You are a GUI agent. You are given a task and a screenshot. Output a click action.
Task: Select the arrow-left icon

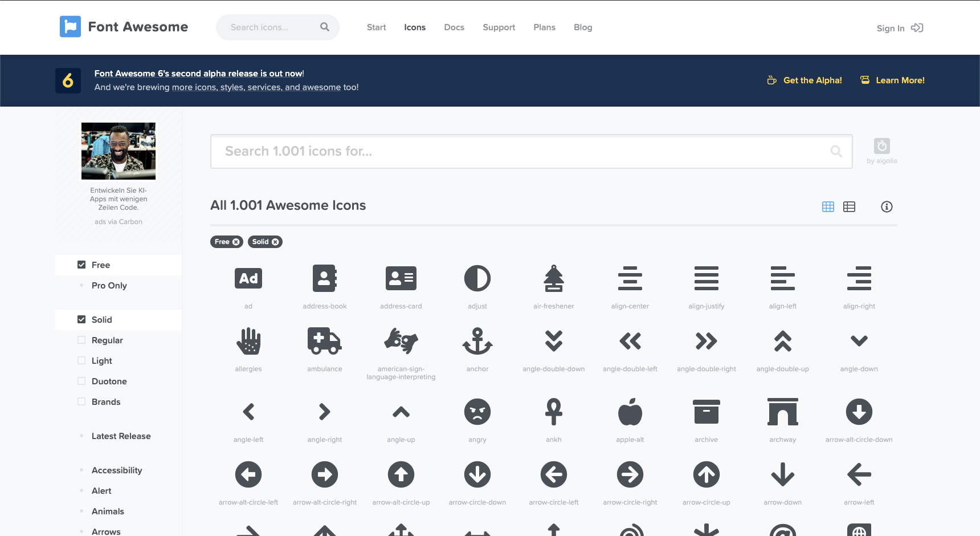(x=859, y=474)
